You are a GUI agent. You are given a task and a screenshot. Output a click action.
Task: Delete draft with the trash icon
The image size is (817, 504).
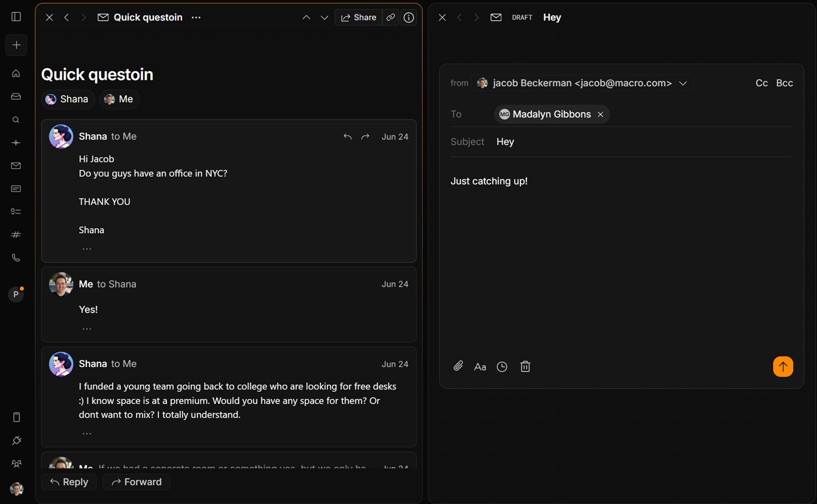click(525, 366)
